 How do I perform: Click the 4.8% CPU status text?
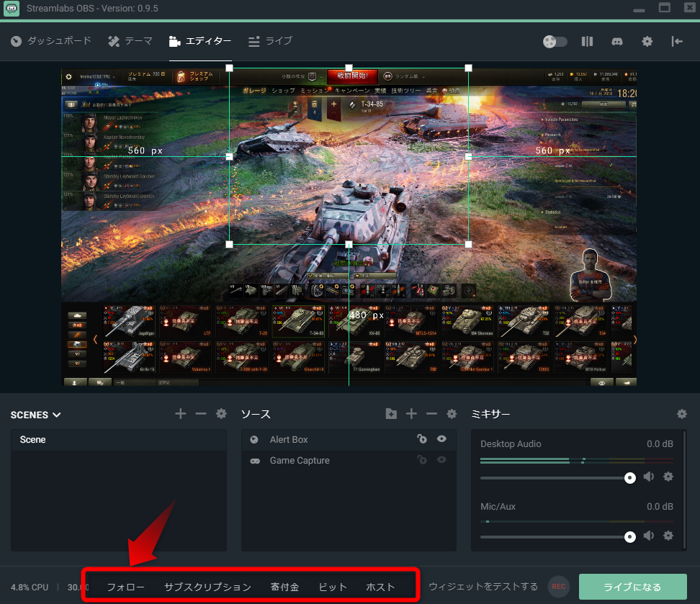pos(30,587)
